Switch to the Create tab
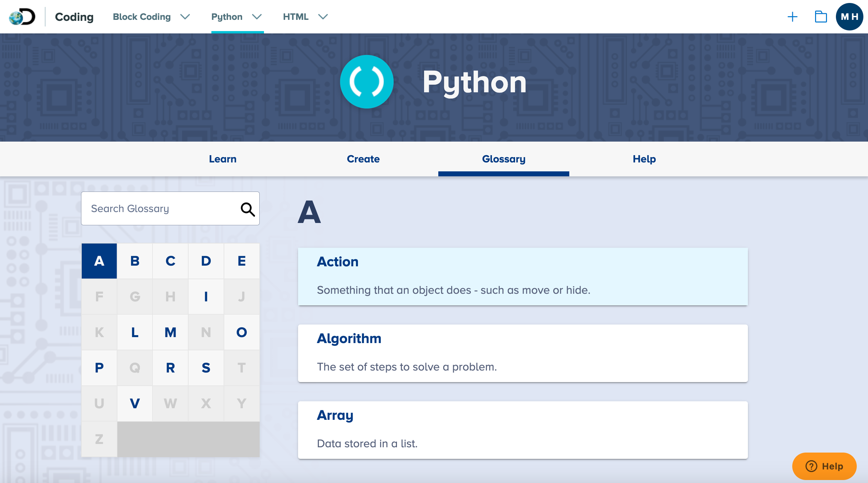The height and width of the screenshot is (483, 868). pos(363,159)
